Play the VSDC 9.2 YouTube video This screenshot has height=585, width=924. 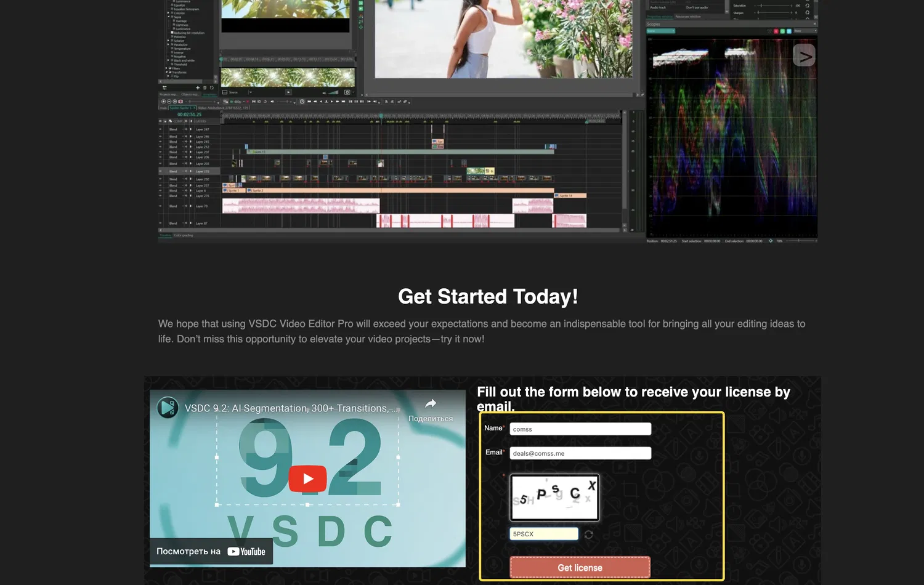307,478
